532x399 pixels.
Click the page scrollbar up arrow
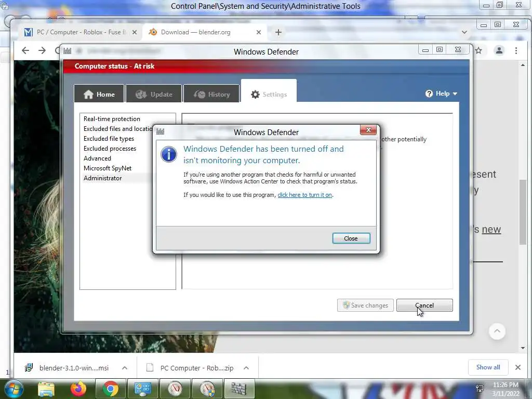(x=523, y=65)
